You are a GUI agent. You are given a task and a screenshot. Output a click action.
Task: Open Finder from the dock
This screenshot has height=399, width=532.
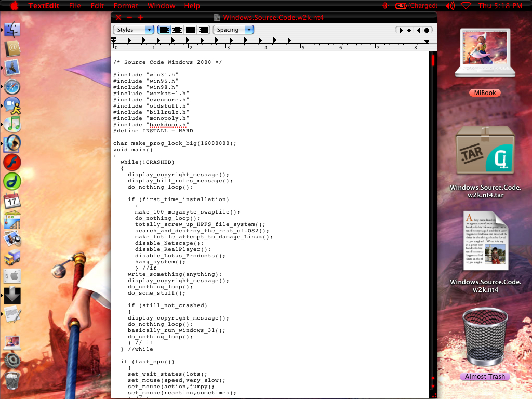pos(12,30)
